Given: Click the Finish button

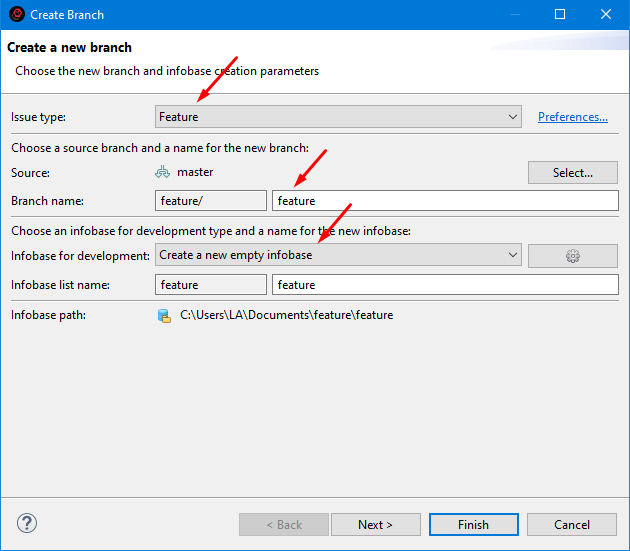Looking at the screenshot, I should 473,525.
